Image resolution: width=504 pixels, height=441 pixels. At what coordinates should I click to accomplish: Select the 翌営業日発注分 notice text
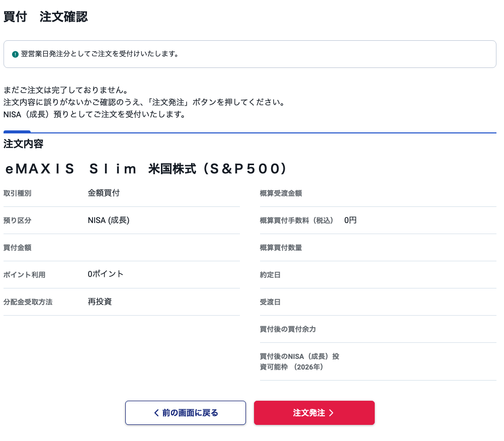(100, 54)
